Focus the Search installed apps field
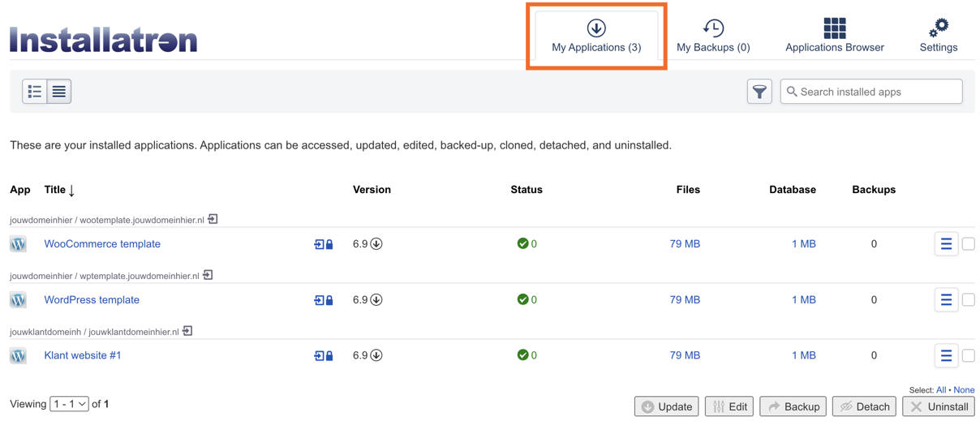The image size is (980, 430). coord(871,92)
